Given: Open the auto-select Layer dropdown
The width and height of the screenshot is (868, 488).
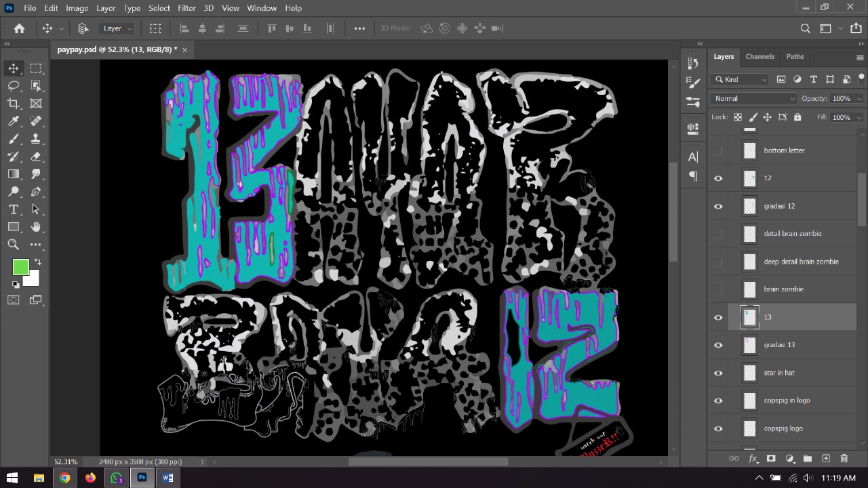Looking at the screenshot, I should tap(118, 28).
